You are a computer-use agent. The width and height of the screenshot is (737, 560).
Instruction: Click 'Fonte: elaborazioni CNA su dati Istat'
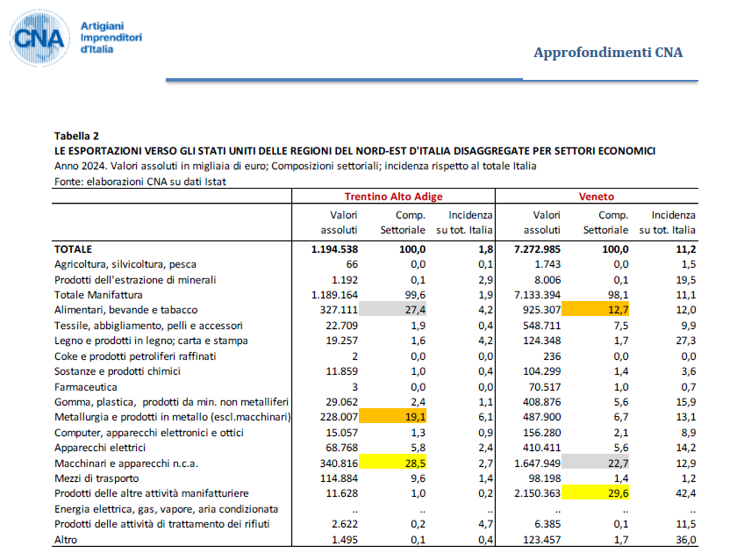(140, 182)
